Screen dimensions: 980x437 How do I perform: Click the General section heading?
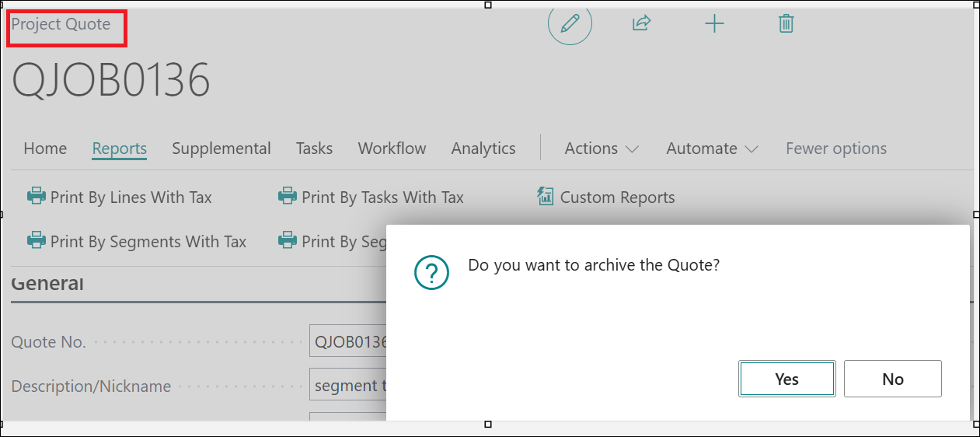point(47,283)
